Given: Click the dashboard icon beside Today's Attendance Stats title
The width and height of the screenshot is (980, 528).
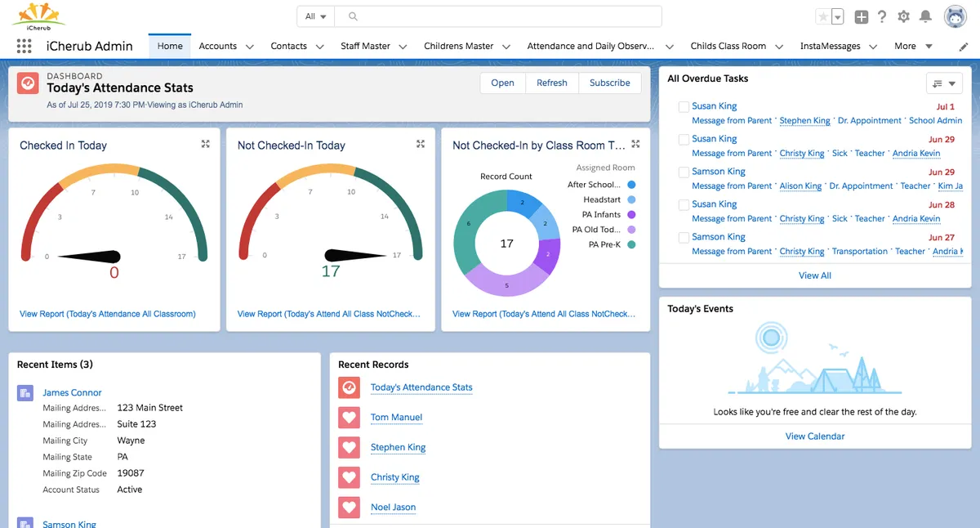Looking at the screenshot, I should [x=28, y=83].
